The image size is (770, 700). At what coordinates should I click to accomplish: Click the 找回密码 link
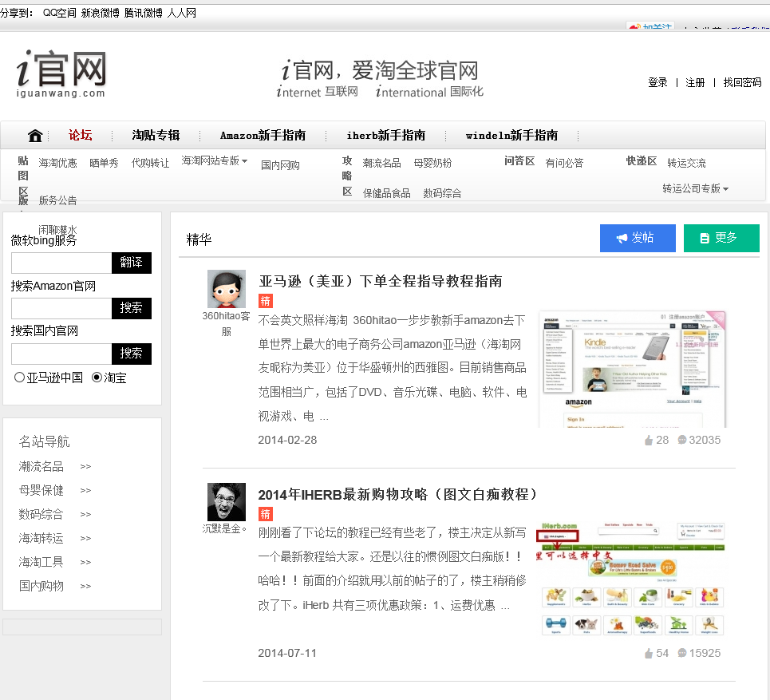pyautogui.click(x=742, y=82)
